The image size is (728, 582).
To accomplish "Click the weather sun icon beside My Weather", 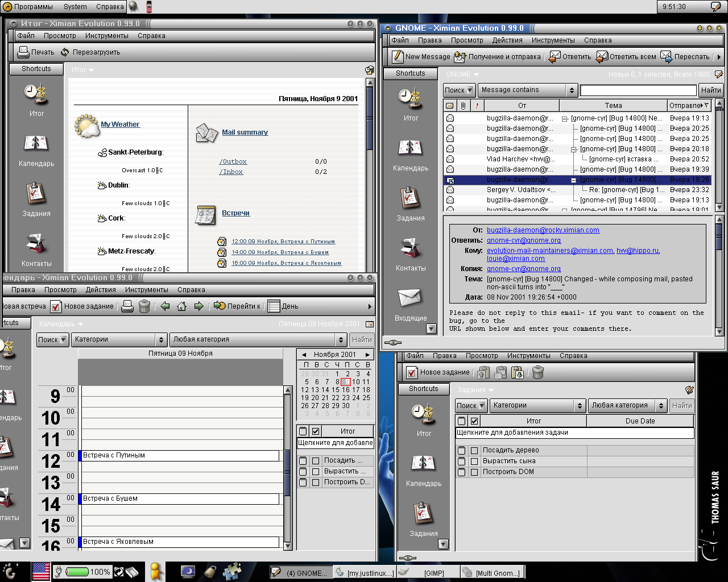I will point(87,126).
